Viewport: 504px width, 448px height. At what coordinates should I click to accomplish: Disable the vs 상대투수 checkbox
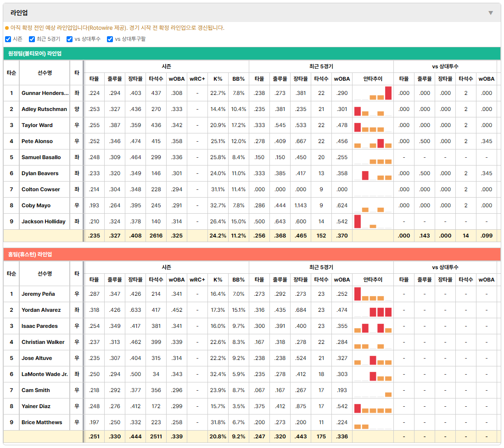[69, 39]
